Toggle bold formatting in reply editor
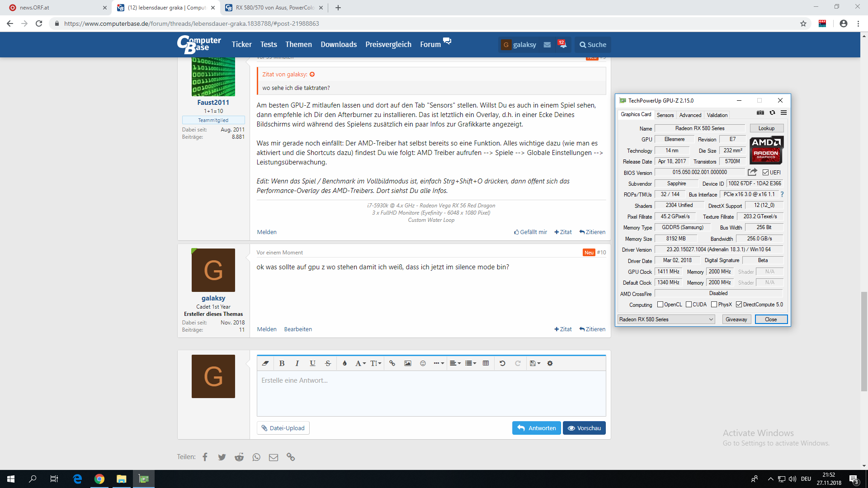This screenshot has height=488, width=868. (x=282, y=363)
